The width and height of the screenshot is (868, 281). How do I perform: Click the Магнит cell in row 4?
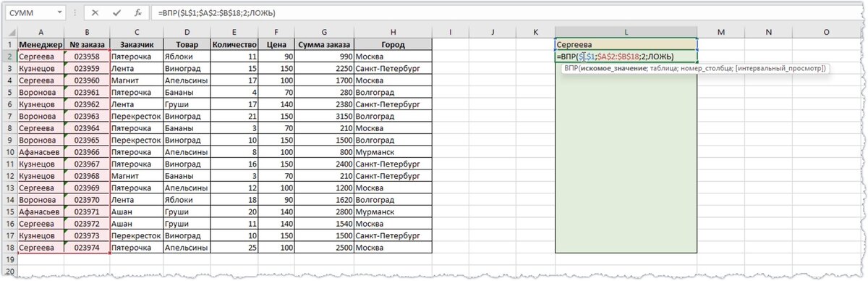[136, 80]
